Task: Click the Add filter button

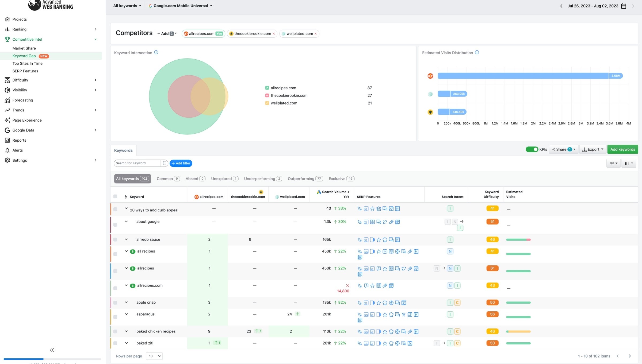Action: [x=181, y=163]
